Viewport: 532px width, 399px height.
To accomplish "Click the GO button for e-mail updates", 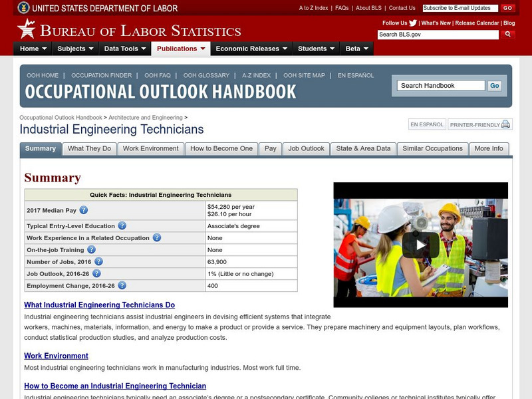I will 507,8.
